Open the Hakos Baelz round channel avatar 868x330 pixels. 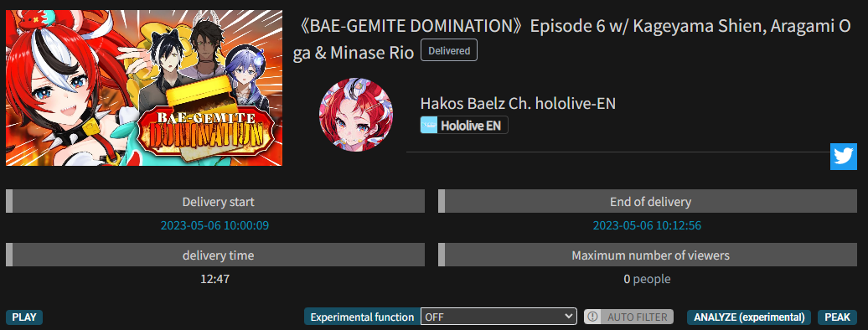pos(356,115)
